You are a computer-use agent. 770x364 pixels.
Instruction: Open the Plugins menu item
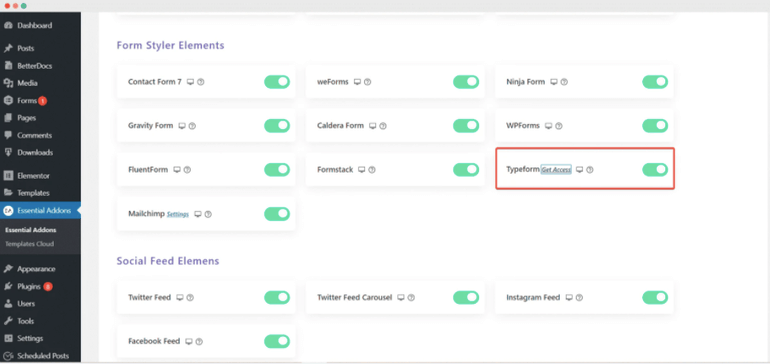coord(40,286)
